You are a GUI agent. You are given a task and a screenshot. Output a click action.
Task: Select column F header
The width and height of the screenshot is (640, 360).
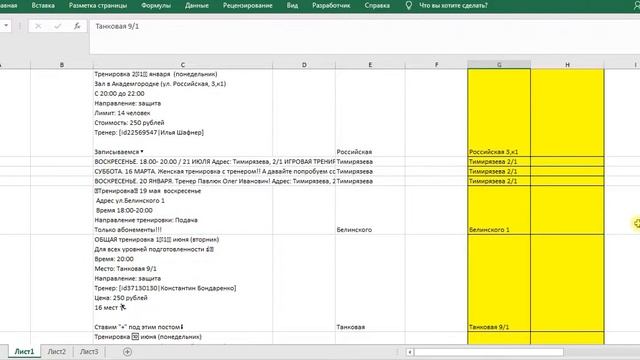(436, 64)
